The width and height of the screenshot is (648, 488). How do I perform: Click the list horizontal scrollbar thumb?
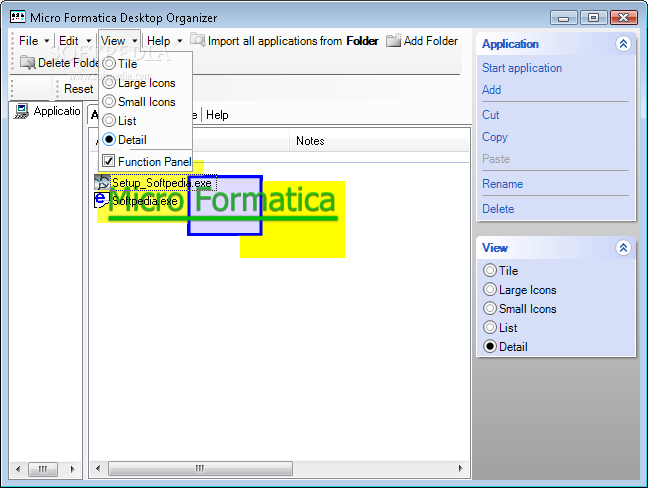(200, 468)
